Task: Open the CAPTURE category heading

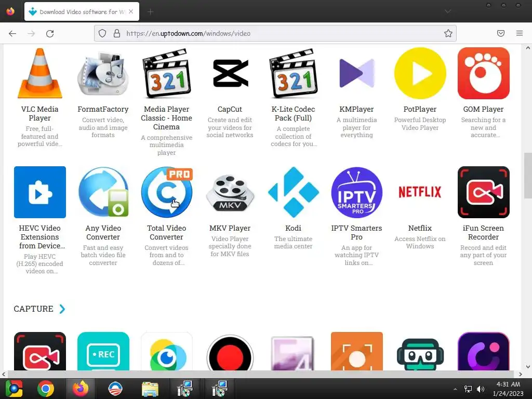Action: point(33,309)
